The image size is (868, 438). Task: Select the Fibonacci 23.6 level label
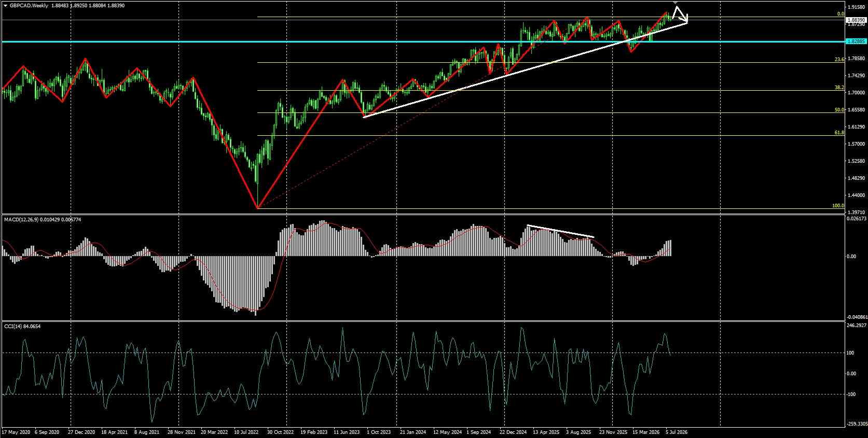(839, 60)
